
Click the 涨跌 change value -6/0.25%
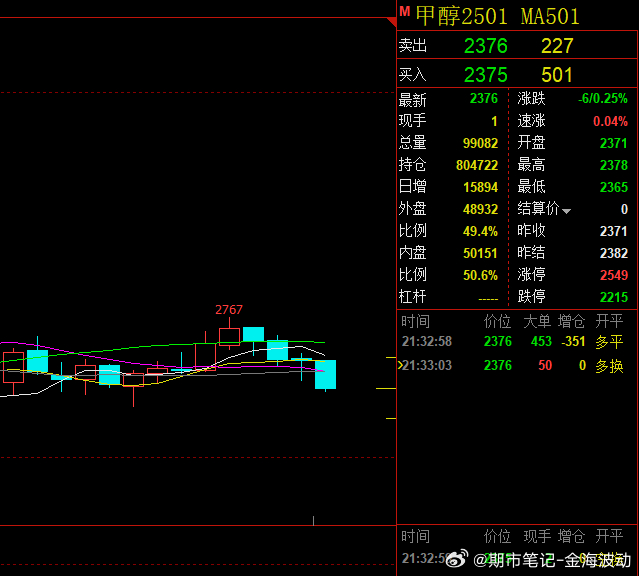[x=602, y=99]
